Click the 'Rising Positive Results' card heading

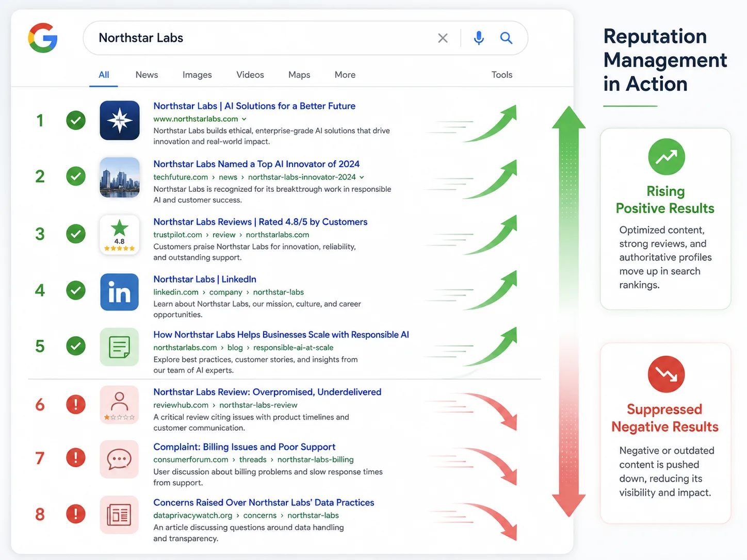665,200
